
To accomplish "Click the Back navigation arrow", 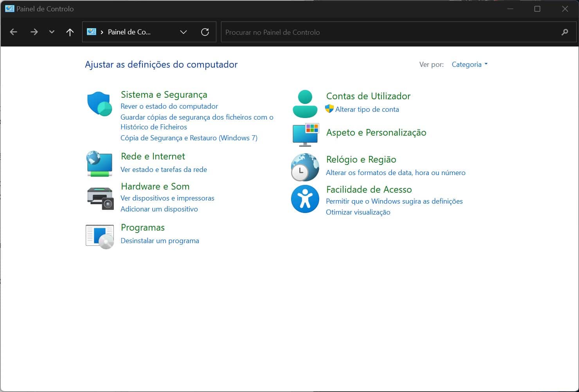I will 14,32.
